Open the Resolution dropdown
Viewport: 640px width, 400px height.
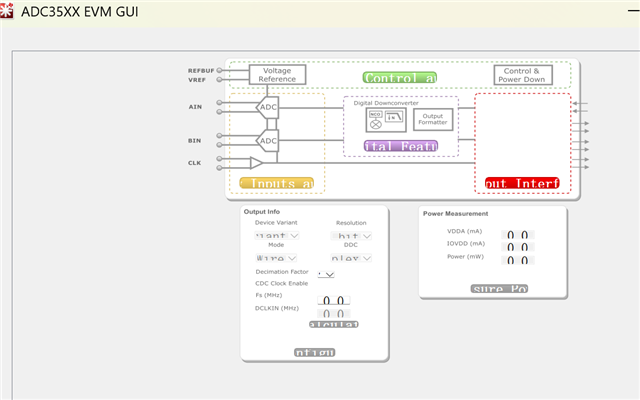[351, 236]
